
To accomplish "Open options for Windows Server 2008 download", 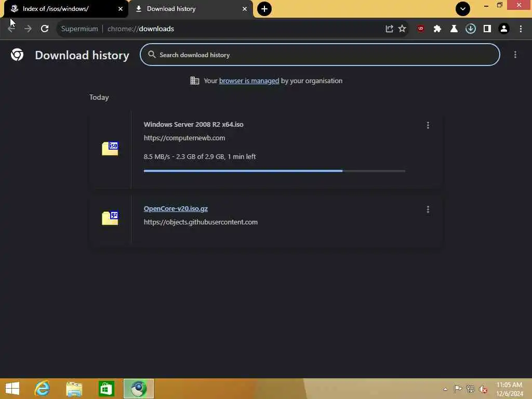I will 428,125.
